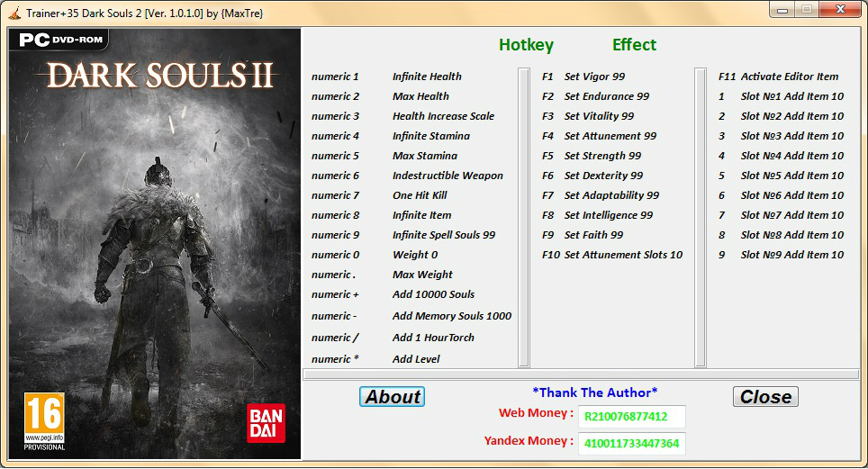Image resolution: width=868 pixels, height=469 pixels.
Task: Click the Infinite Health label
Action: tap(427, 77)
